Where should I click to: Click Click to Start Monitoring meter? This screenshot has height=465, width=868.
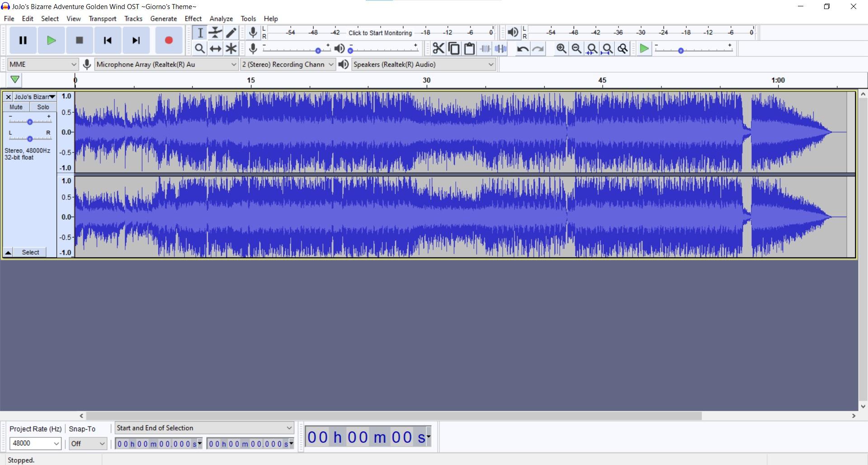coord(380,33)
